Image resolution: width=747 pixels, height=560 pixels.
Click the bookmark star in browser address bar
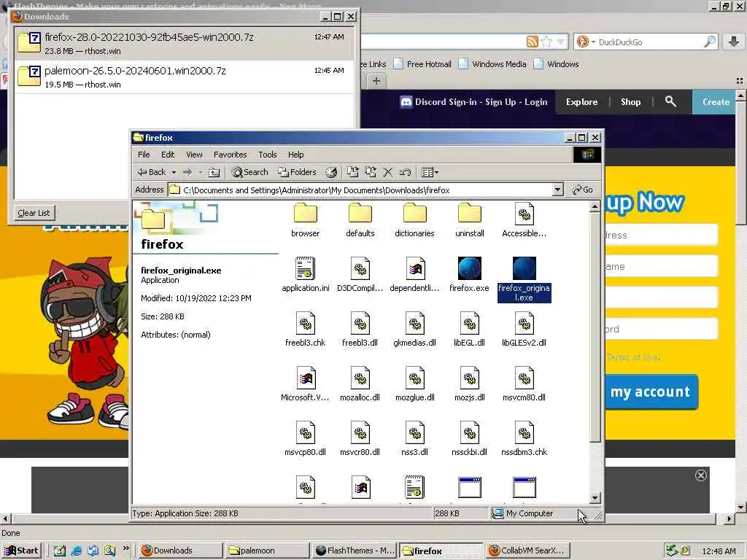point(546,42)
